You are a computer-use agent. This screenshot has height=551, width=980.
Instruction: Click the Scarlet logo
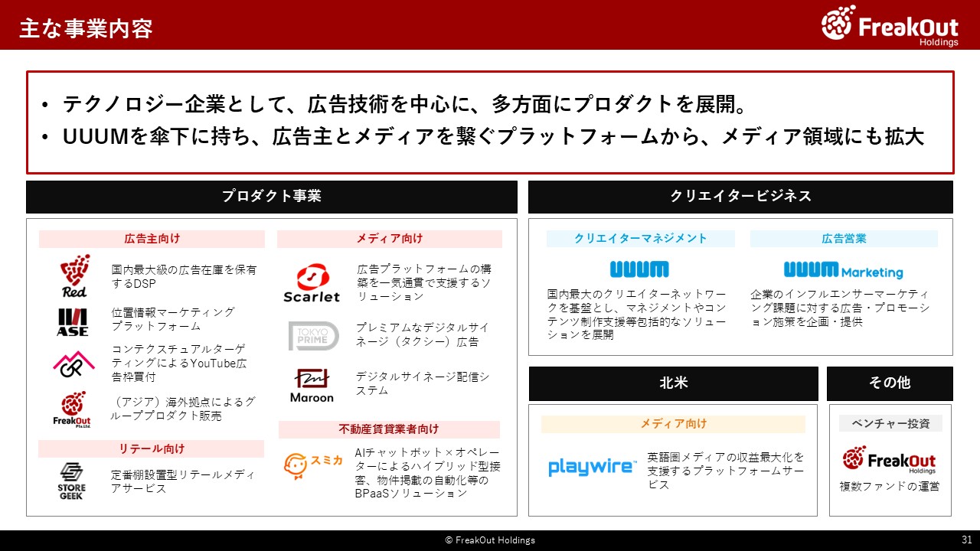pos(312,283)
